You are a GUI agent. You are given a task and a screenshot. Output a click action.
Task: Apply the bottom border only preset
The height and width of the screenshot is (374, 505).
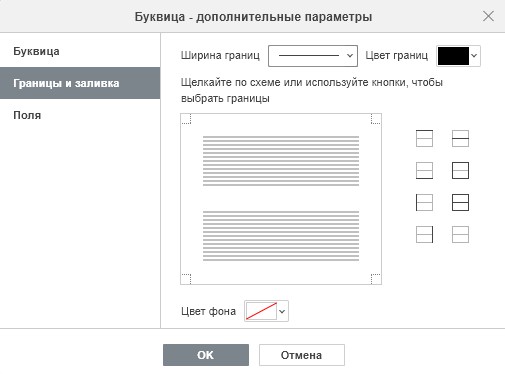[x=424, y=170]
